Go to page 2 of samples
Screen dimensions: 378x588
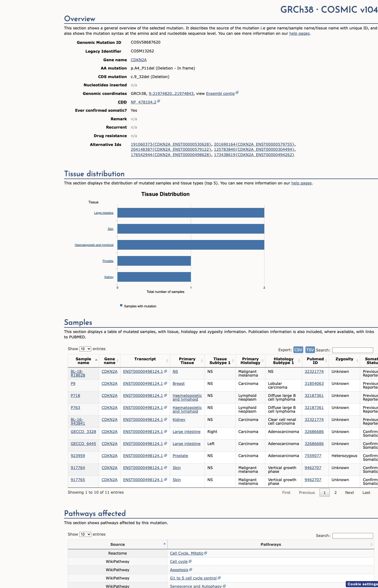[336, 493]
